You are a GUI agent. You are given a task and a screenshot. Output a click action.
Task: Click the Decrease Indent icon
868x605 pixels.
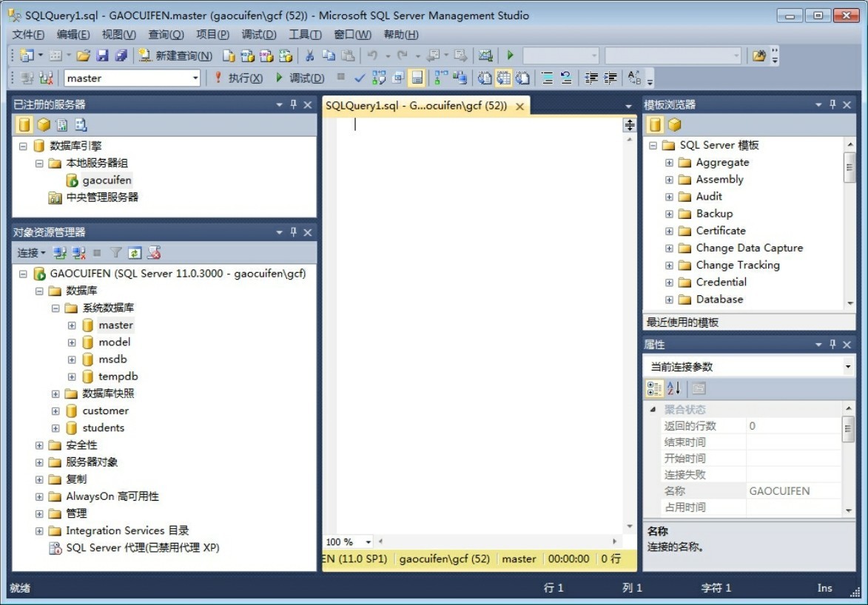pyautogui.click(x=591, y=78)
